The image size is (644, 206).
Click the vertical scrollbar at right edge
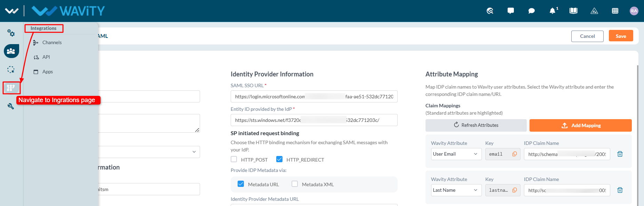(637, 135)
